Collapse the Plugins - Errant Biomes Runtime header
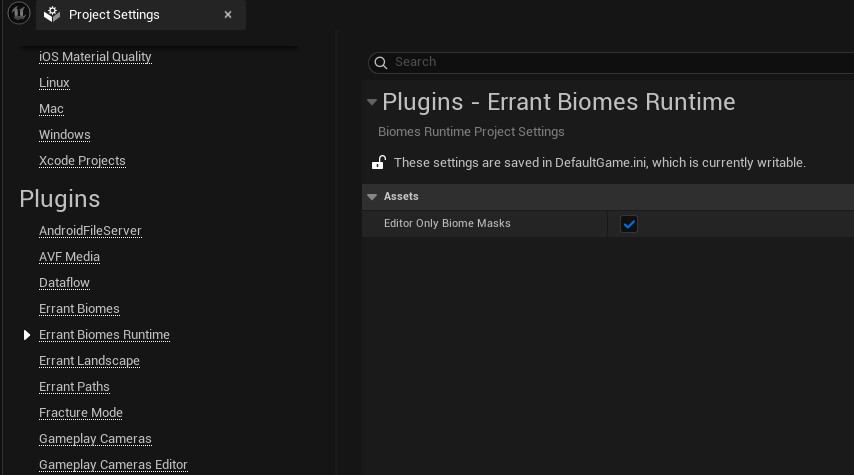 372,102
